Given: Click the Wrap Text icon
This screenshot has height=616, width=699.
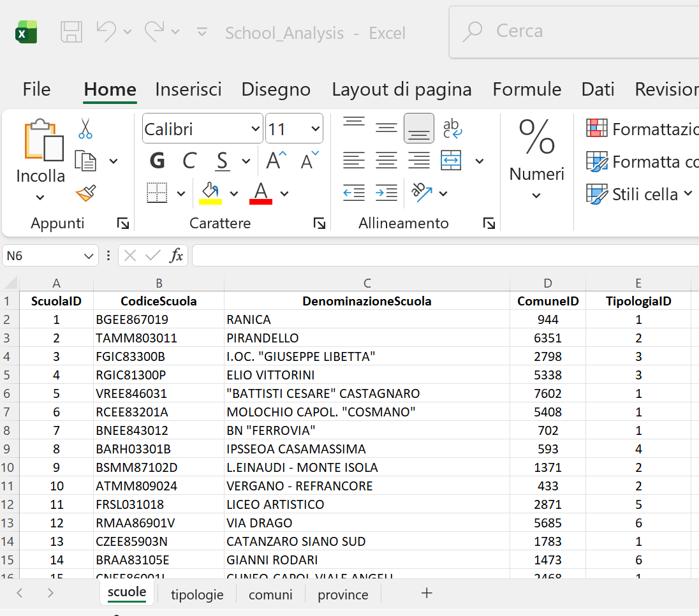Looking at the screenshot, I should pos(452,129).
